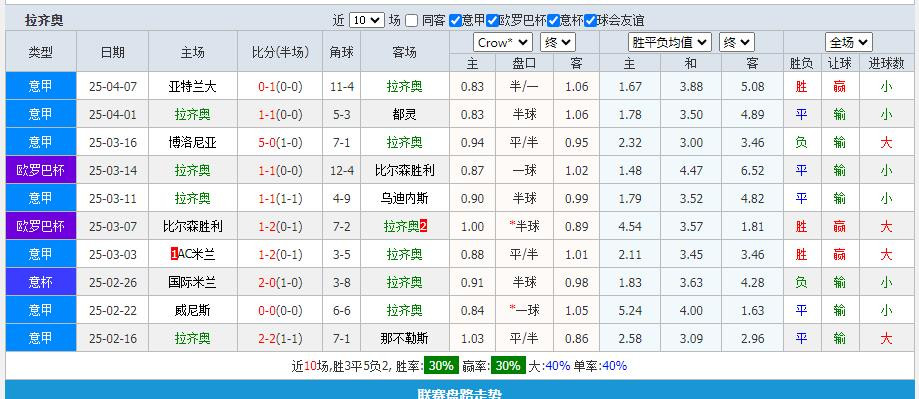Screen dimensions: 919x399
Task: Click the 欧罗巴杯 tag for the 25-03-14 match
Action: click(41, 170)
